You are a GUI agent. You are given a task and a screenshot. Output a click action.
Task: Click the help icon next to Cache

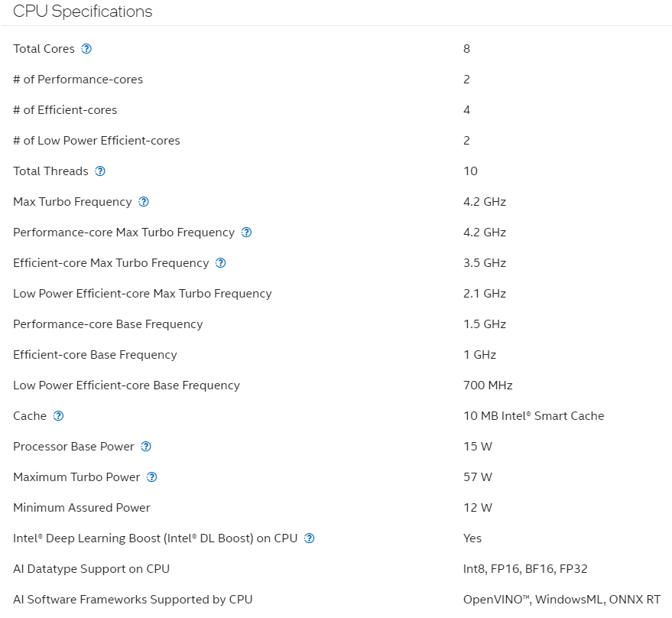point(59,416)
